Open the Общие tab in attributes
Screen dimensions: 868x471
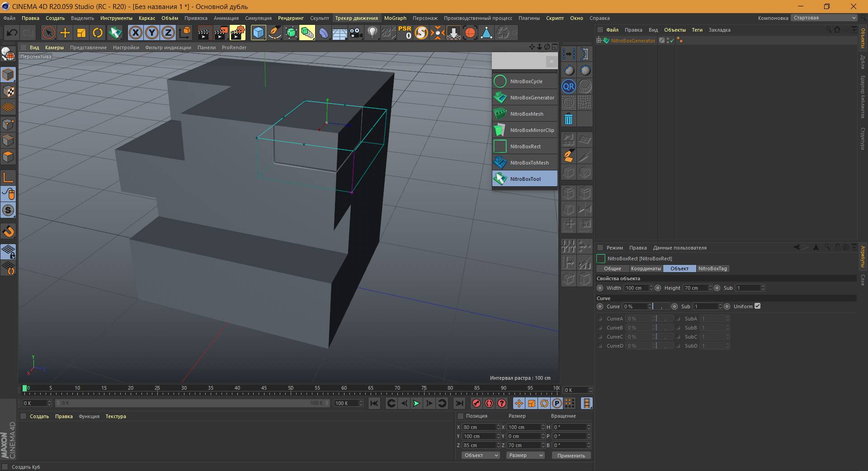pos(613,268)
